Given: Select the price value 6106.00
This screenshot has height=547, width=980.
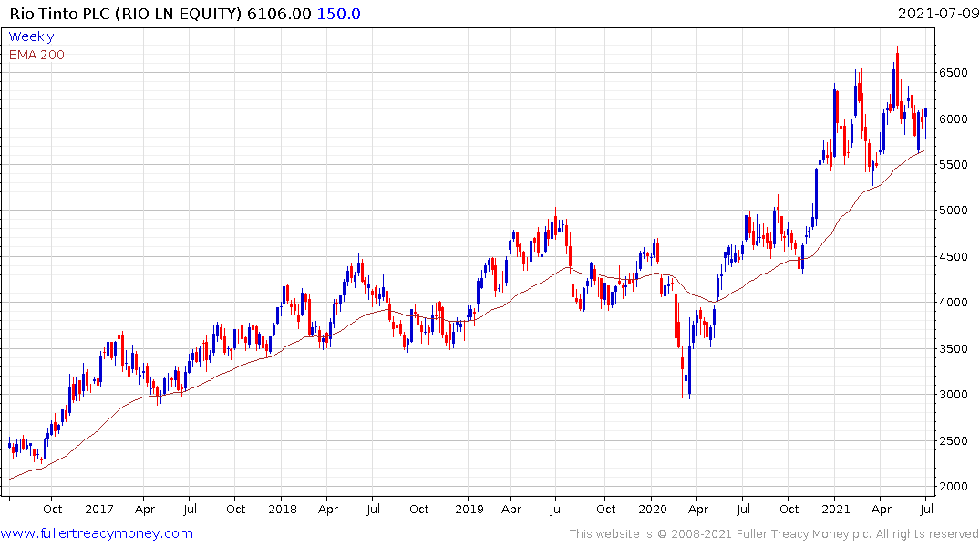Looking at the screenshot, I should pyautogui.click(x=279, y=14).
